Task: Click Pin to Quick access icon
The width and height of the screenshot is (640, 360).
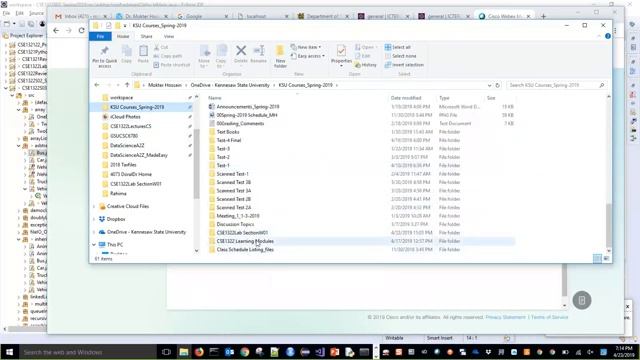Action: [104, 51]
